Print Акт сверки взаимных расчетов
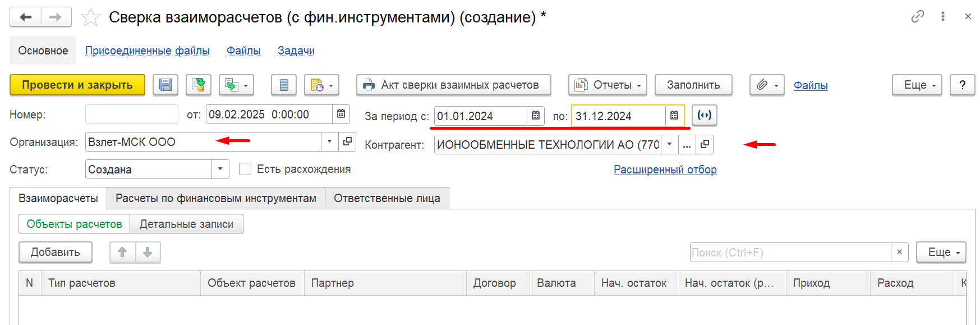 (x=454, y=85)
